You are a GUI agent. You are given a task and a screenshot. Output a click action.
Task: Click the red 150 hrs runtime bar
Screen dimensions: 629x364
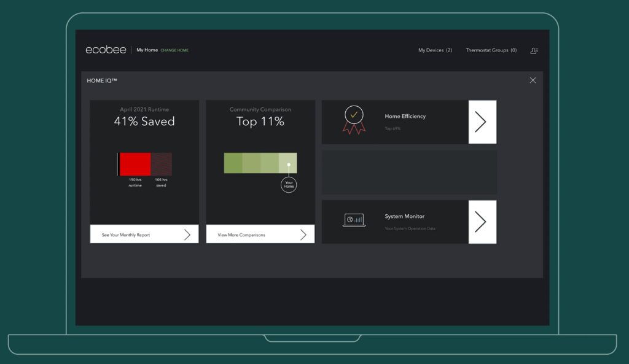pos(135,165)
